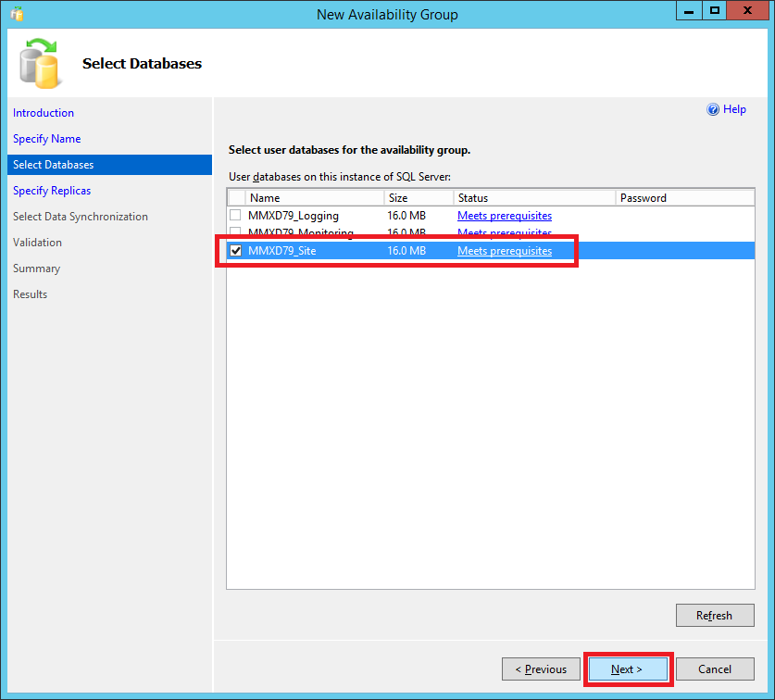Click the Select Databases wizard header icon
Viewport: 775px width, 700px height.
40,62
